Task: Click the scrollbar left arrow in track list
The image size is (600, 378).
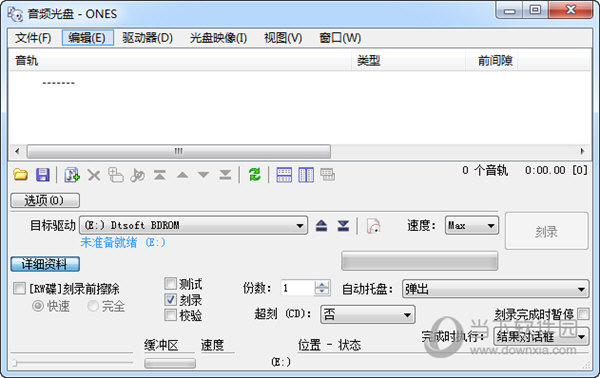Action: coord(17,151)
